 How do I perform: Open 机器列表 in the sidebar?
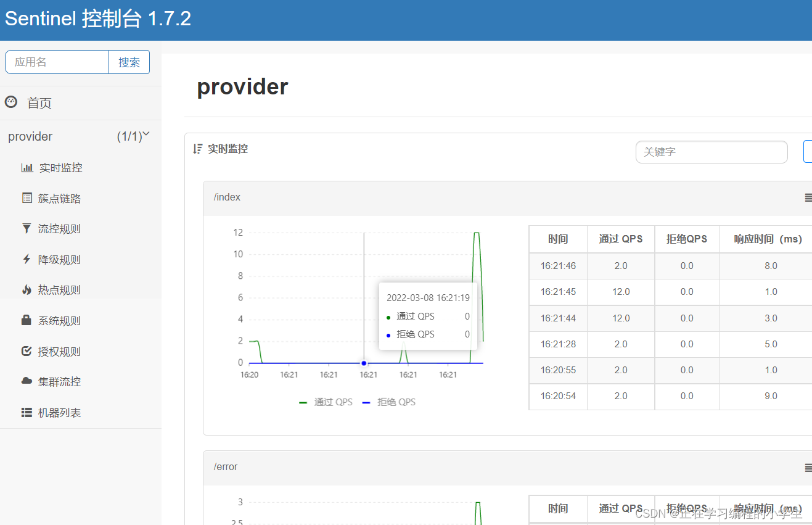click(x=59, y=413)
